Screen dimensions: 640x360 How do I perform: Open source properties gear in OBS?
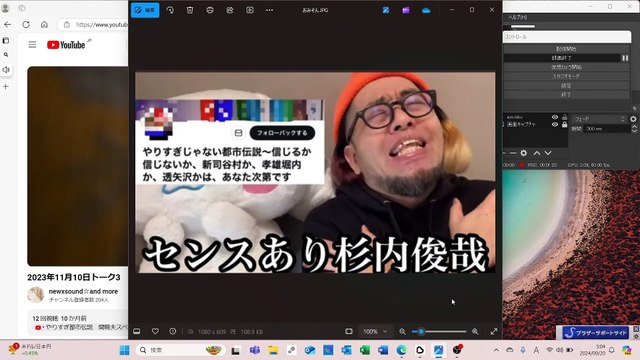[524, 153]
